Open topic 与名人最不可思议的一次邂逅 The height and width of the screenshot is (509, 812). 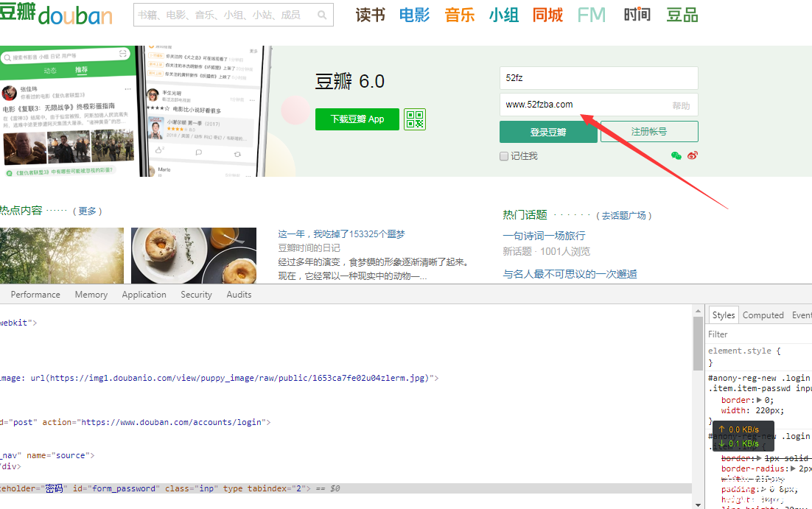(570, 274)
